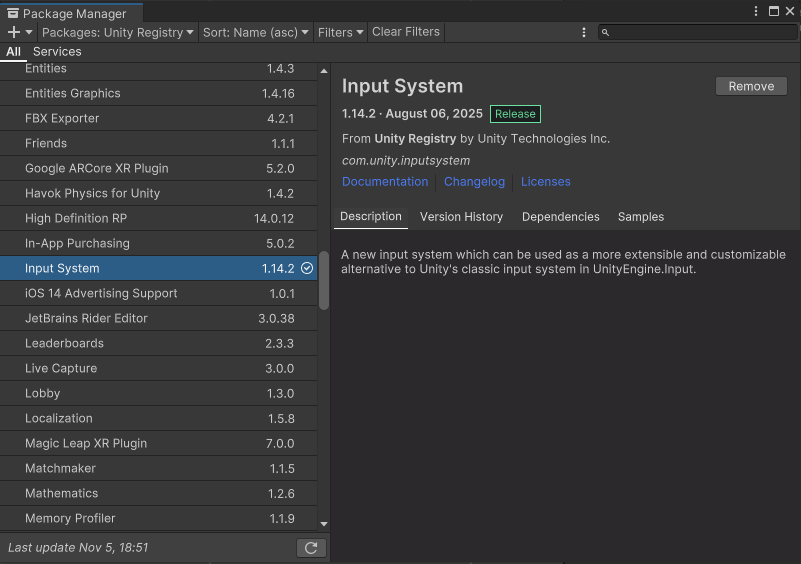
Task: Maximize the Package Manager window
Action: (774, 11)
